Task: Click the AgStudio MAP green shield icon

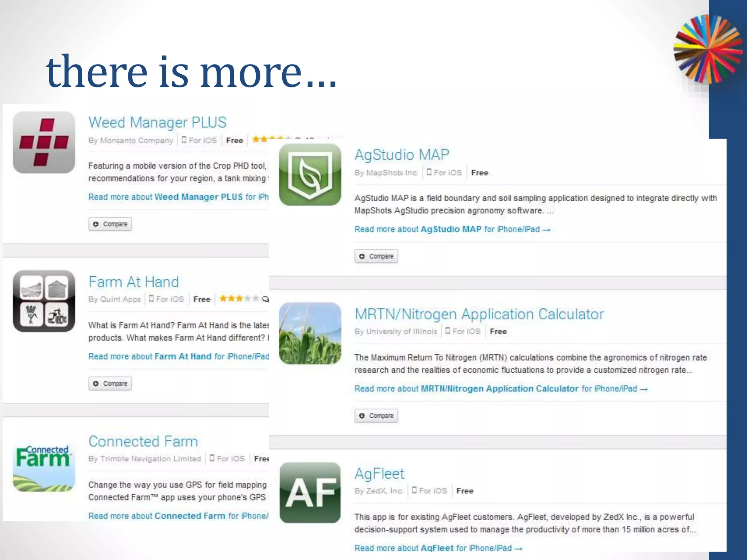Action: pos(310,174)
